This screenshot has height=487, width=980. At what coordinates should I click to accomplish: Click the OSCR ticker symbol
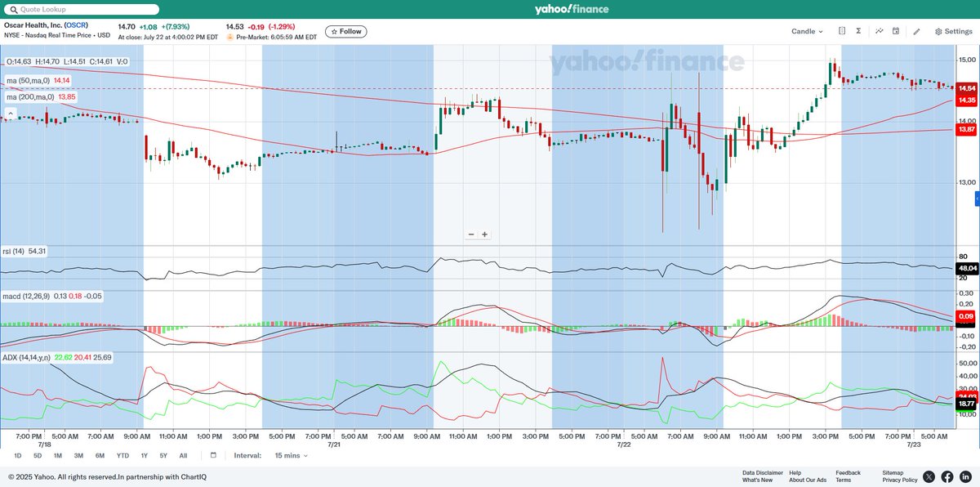(x=77, y=25)
